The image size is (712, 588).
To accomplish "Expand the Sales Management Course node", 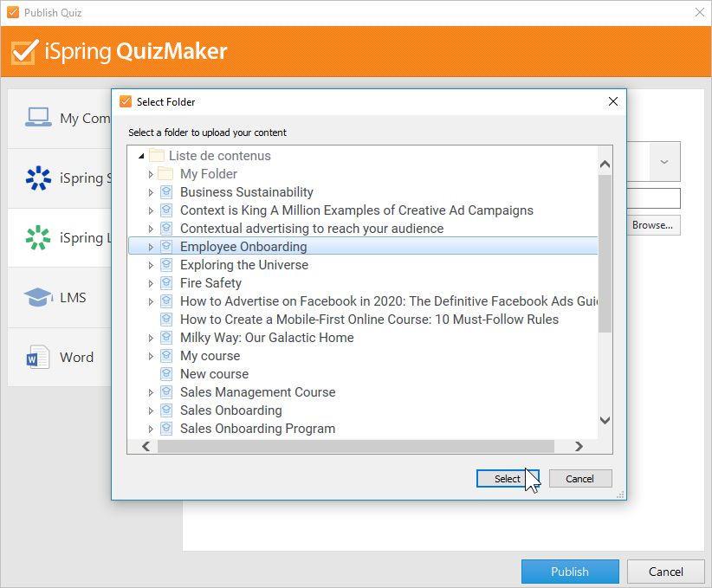I will 151,391.
